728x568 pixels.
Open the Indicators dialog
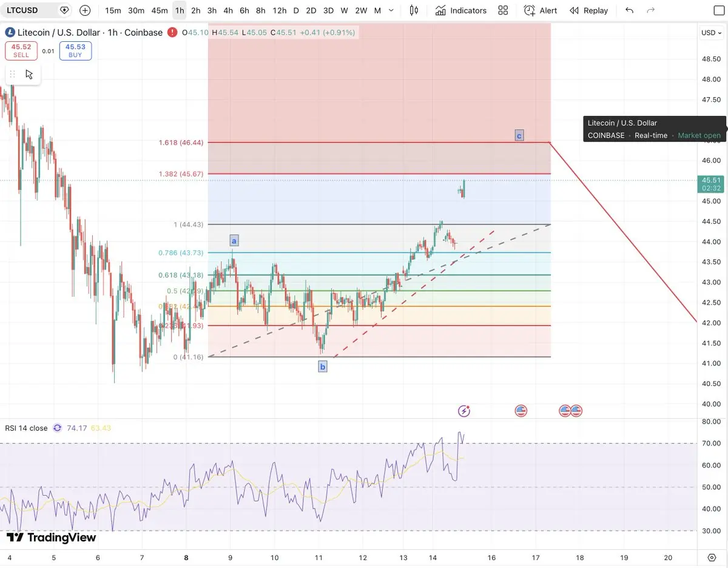(x=460, y=10)
